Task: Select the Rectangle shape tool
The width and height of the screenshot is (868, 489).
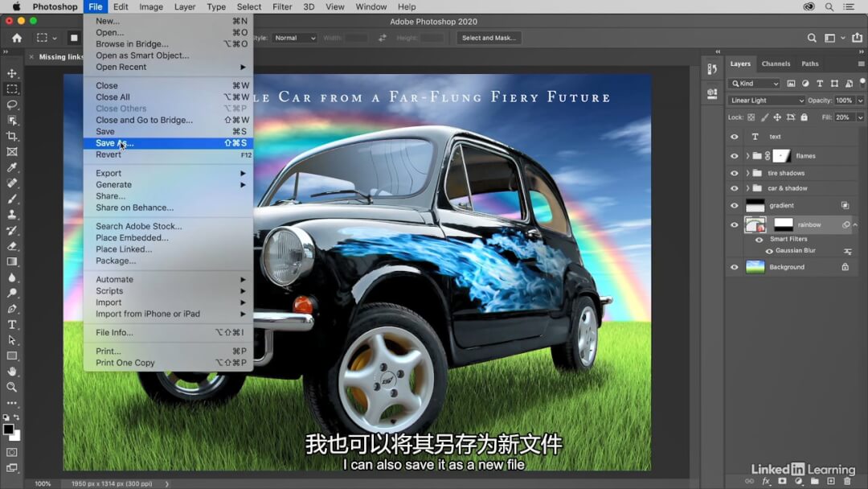Action: pyautogui.click(x=11, y=355)
